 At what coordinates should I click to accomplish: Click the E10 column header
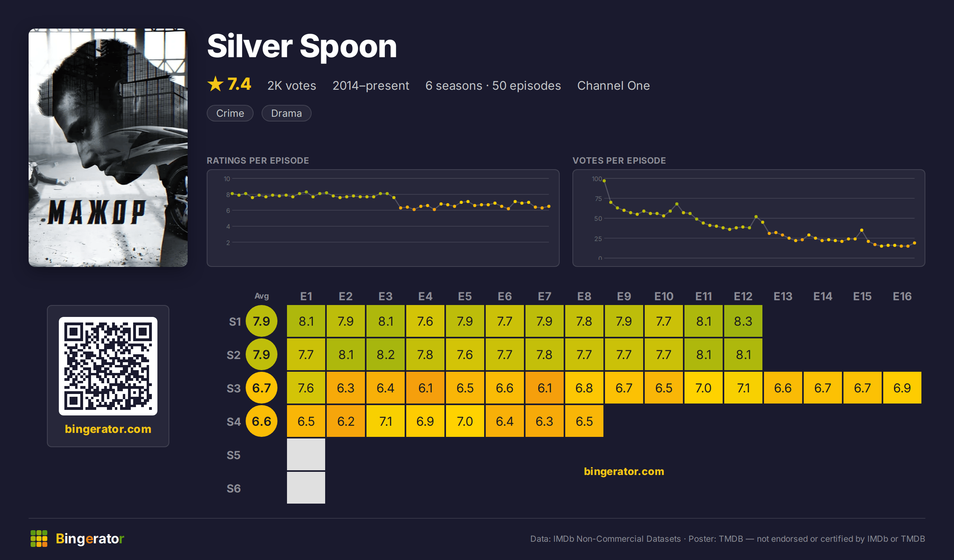(x=663, y=296)
